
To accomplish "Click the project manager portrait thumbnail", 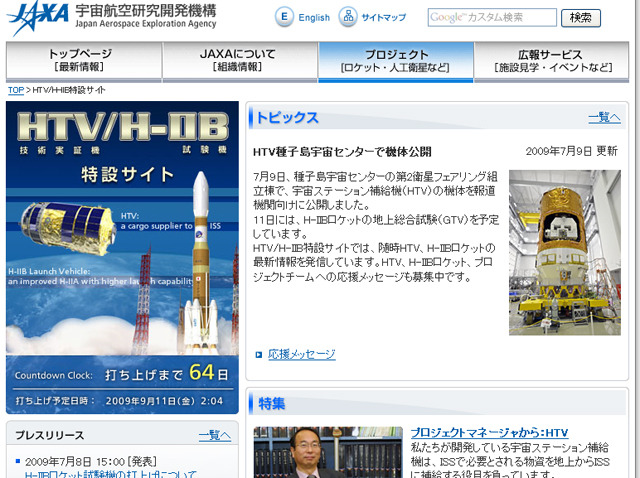I will (328, 452).
